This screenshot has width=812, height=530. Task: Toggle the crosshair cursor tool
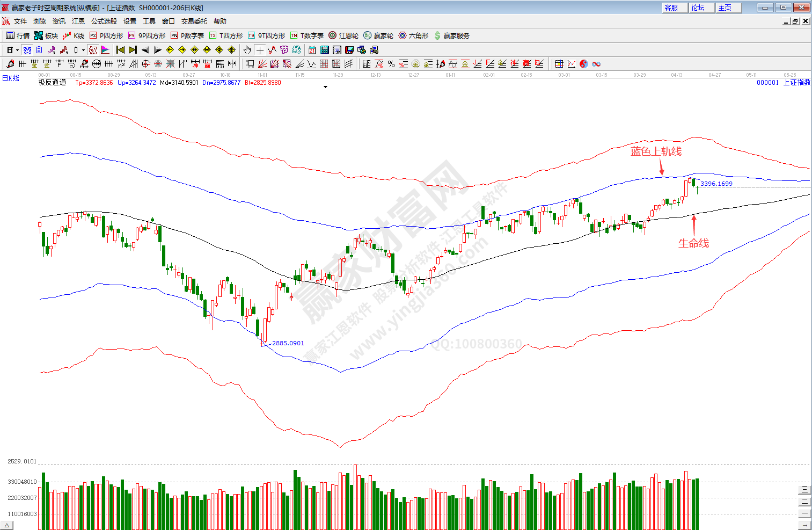point(260,50)
